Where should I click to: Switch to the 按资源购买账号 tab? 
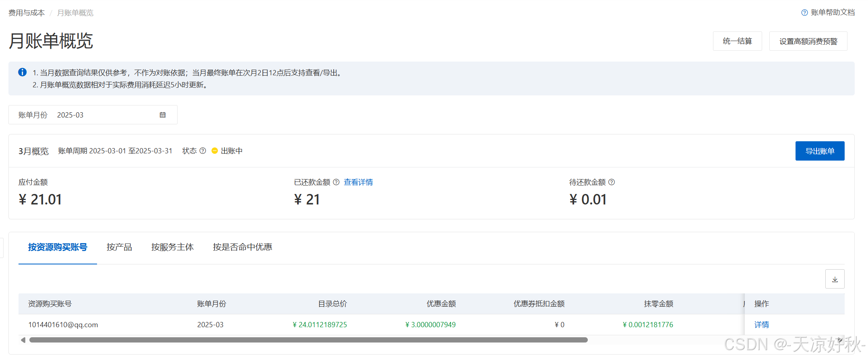coord(58,247)
